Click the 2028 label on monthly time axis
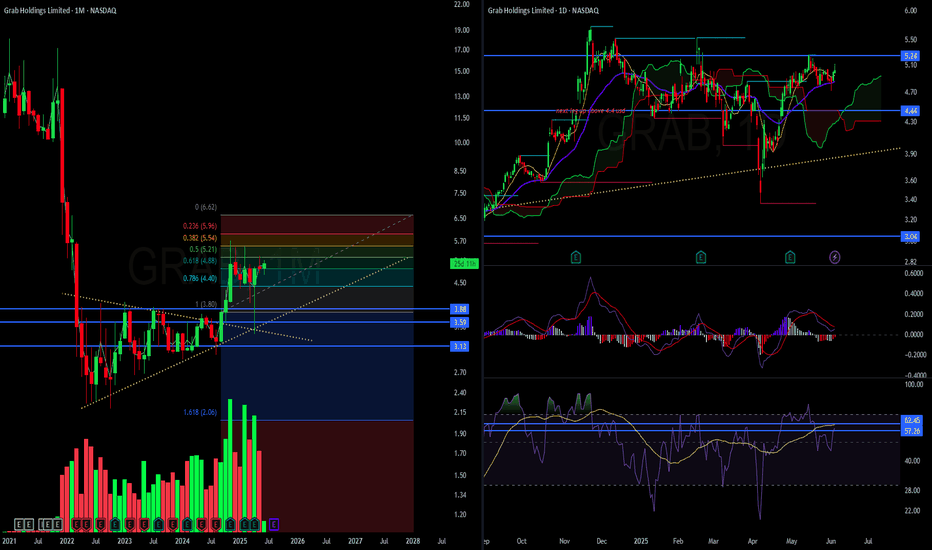Viewport: 932px width, 550px height. coord(413,541)
